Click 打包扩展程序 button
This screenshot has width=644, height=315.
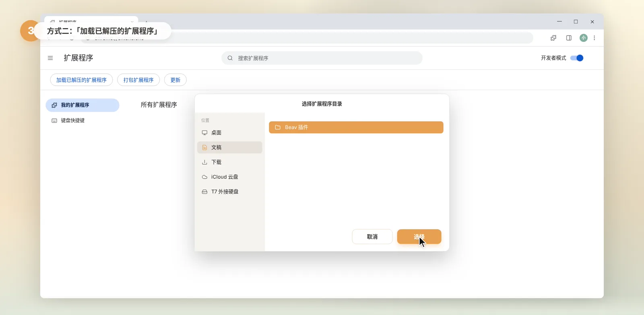coord(138,80)
